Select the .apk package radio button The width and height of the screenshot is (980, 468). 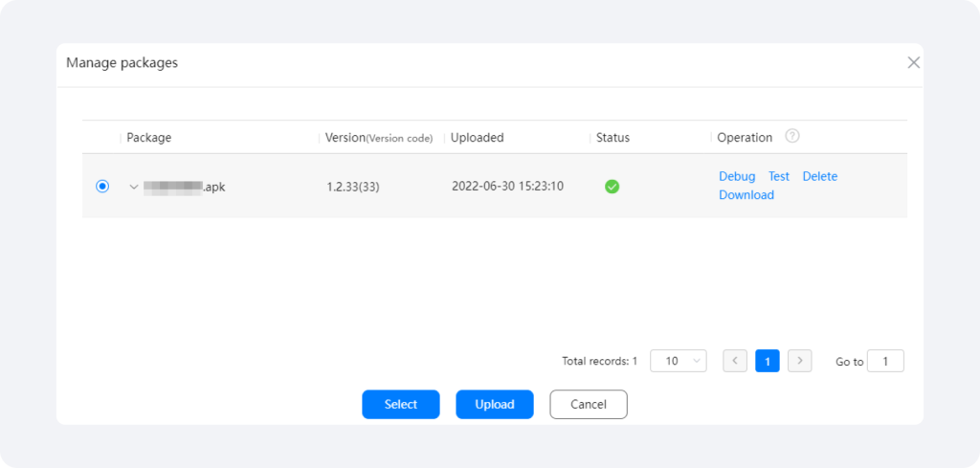[x=102, y=187]
